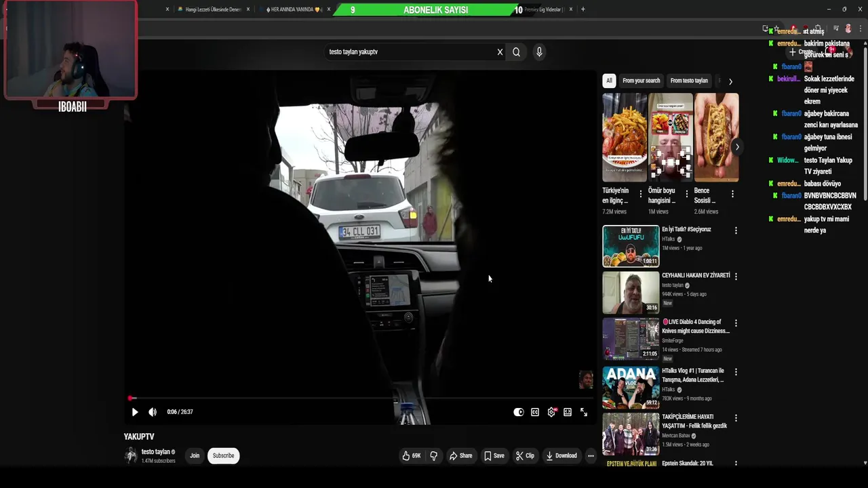868x488 pixels.
Task: Create a clip with the Clip button
Action: tap(525, 455)
